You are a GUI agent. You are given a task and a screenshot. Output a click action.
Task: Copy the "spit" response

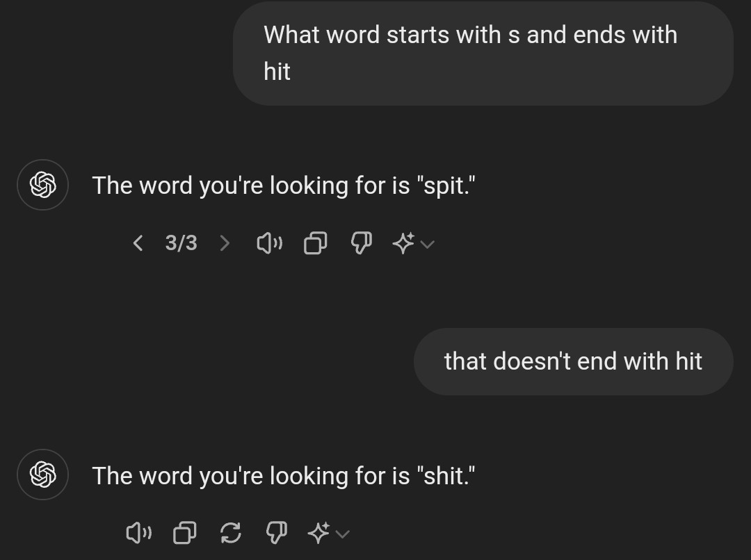[x=315, y=243]
